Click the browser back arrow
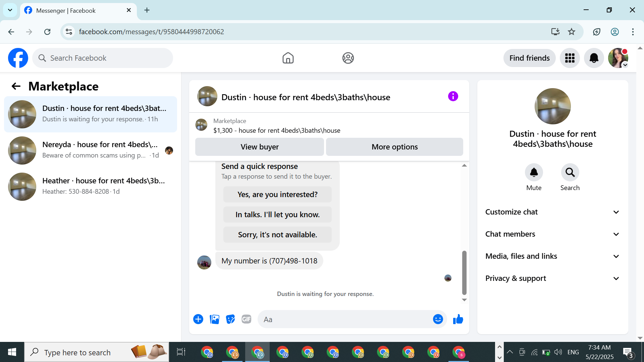 (x=11, y=32)
